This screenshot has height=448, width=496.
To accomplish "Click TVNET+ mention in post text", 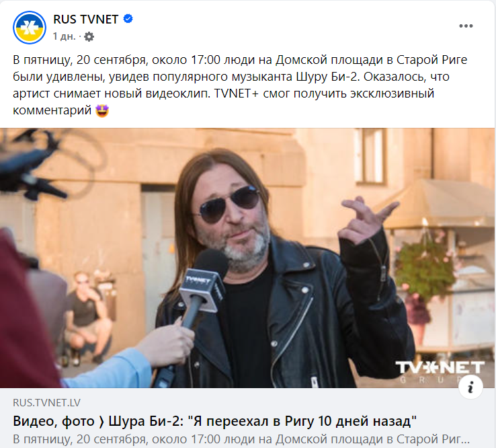I will (x=237, y=94).
